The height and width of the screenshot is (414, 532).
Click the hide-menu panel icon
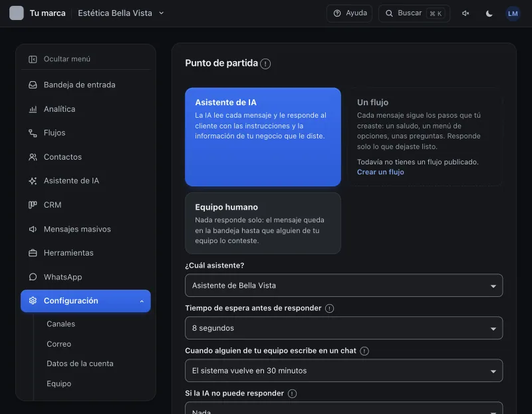33,59
